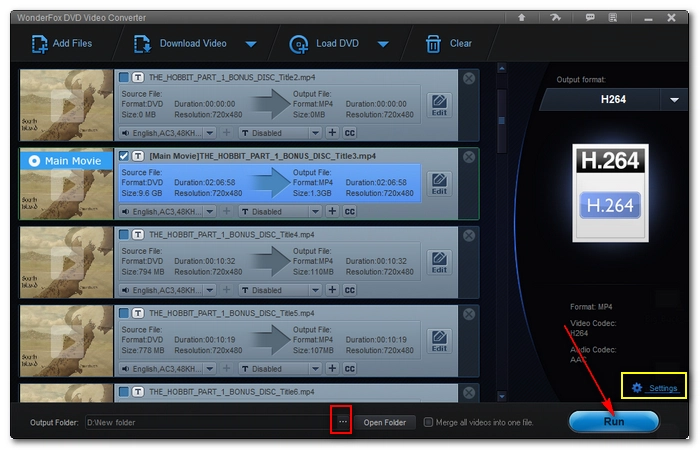Check the Title4.mp4 checkbox
The height and width of the screenshot is (450, 700).
point(124,234)
